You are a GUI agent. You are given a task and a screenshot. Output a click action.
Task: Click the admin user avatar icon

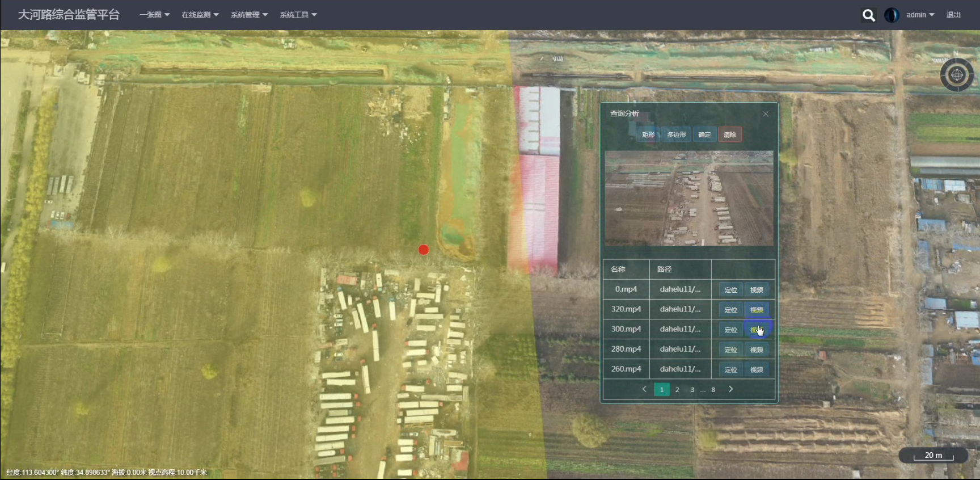coord(892,15)
